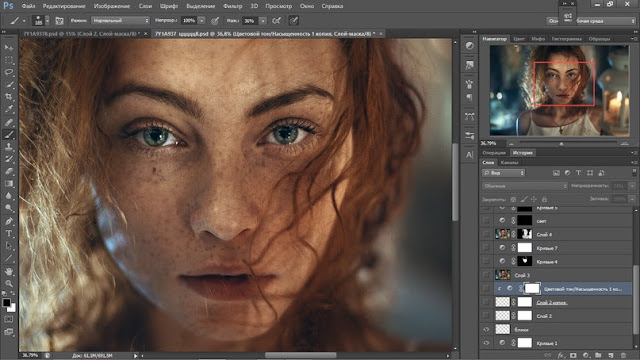Select the Path Selection tool

[x=9, y=246]
